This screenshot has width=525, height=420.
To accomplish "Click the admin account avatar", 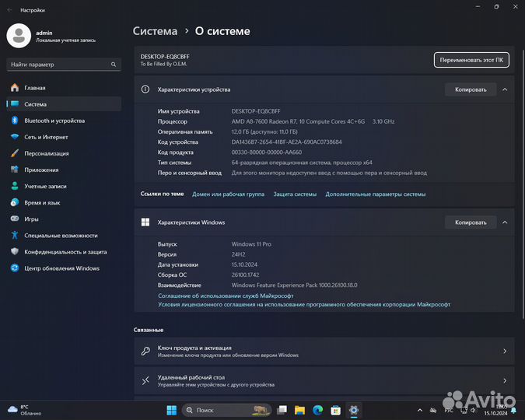I will point(19,36).
